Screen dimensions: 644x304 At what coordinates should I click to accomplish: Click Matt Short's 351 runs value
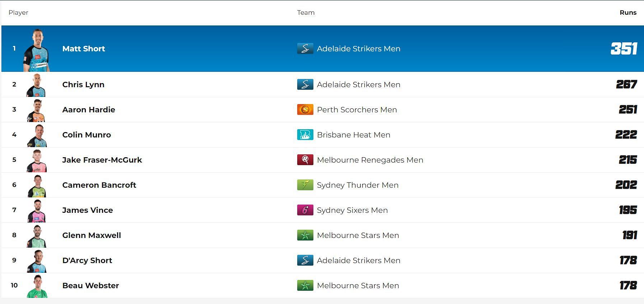(624, 48)
